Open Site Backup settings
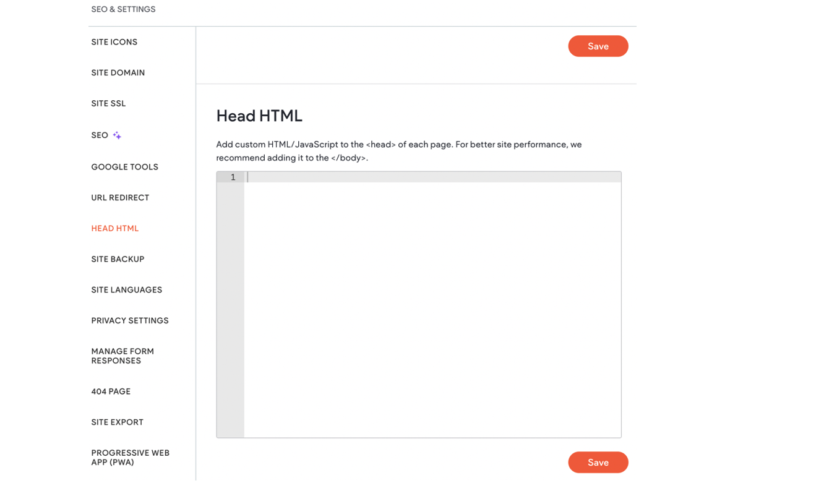 118,259
